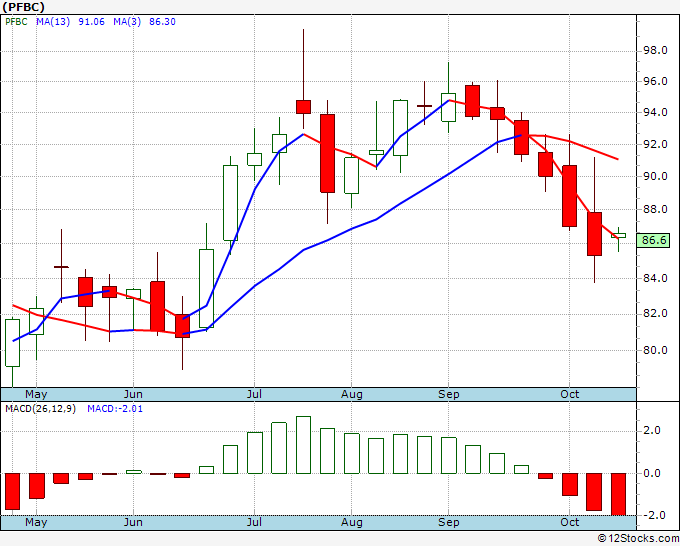680x546 pixels.
Task: Click the MA(13) legend label
Action: [53, 22]
